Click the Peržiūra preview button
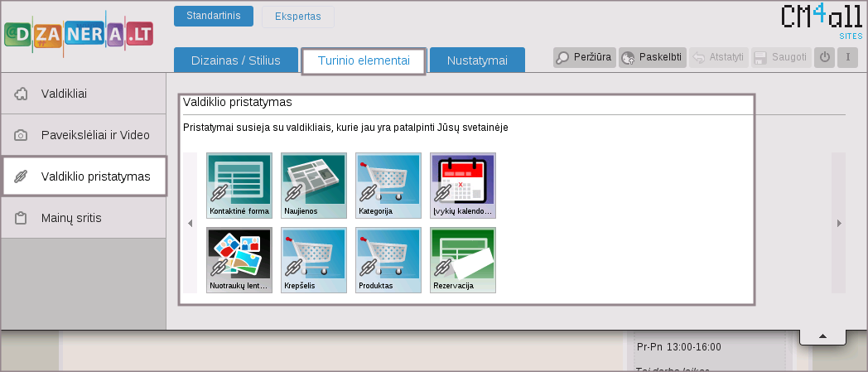Image resolution: width=868 pixels, height=372 pixels. 584,57
